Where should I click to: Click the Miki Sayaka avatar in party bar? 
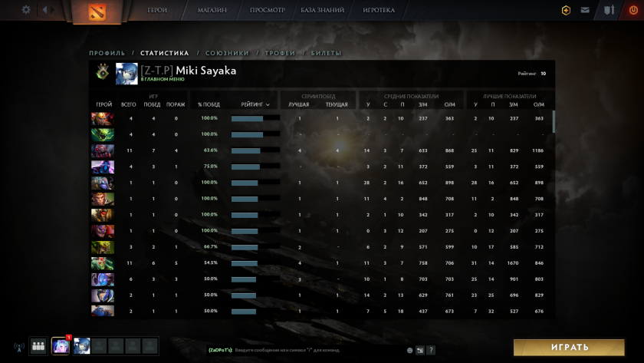82,346
